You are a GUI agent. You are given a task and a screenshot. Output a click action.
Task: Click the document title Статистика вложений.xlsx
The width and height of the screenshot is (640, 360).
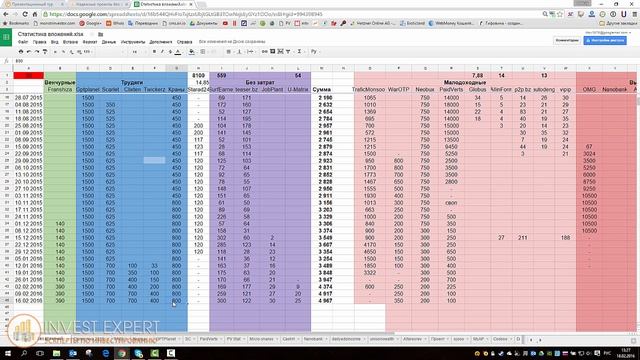[51, 34]
